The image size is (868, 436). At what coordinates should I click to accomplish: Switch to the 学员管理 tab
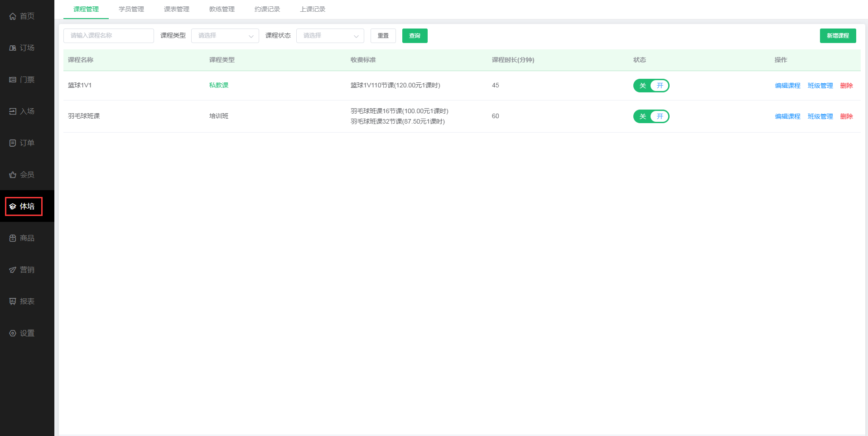click(131, 9)
